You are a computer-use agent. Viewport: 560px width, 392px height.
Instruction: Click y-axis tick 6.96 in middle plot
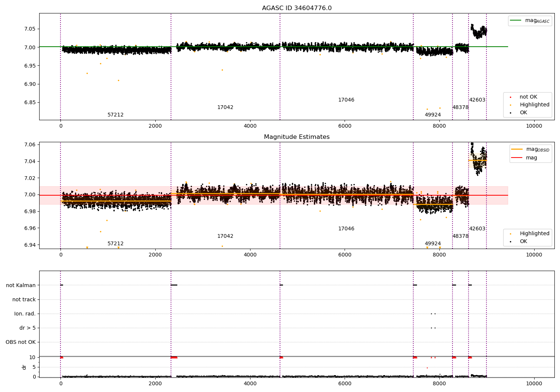29,228
